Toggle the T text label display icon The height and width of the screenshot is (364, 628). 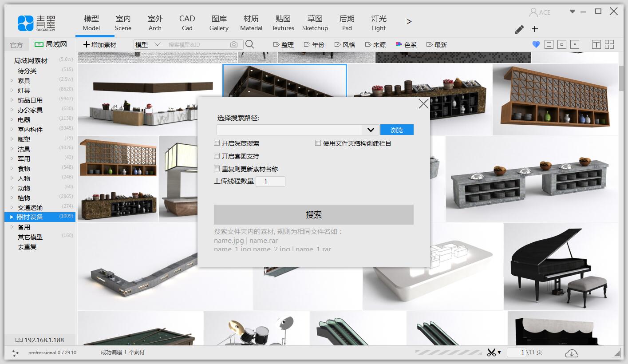click(596, 44)
